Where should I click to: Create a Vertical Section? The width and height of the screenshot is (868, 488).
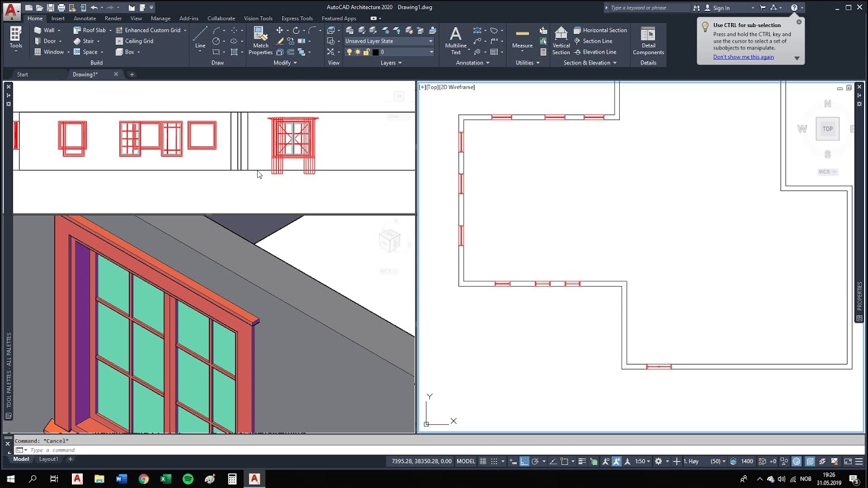pos(561,41)
